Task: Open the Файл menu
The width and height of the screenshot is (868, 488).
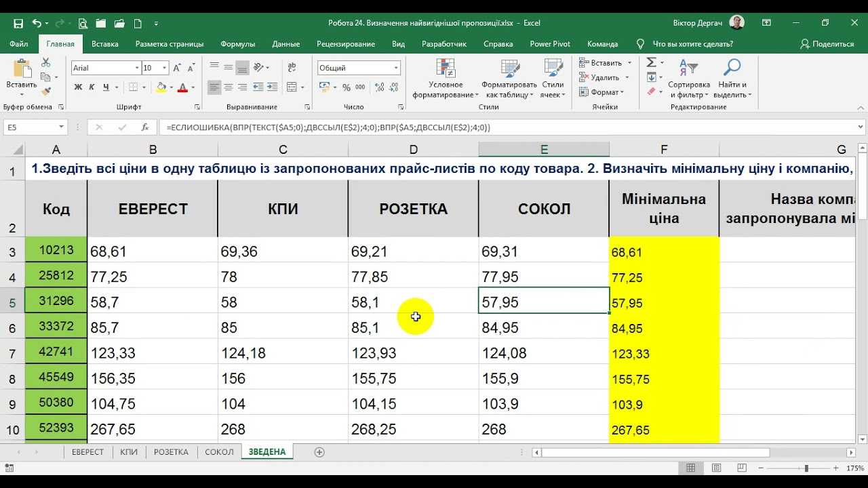Action: click(19, 44)
